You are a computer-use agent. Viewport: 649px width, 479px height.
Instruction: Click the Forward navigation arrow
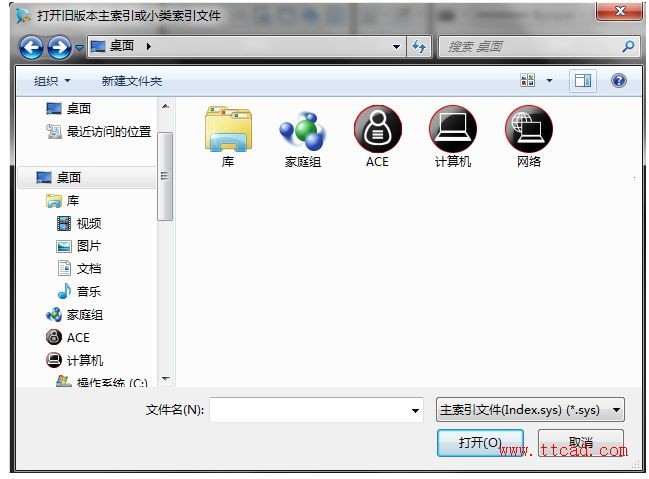[59, 48]
